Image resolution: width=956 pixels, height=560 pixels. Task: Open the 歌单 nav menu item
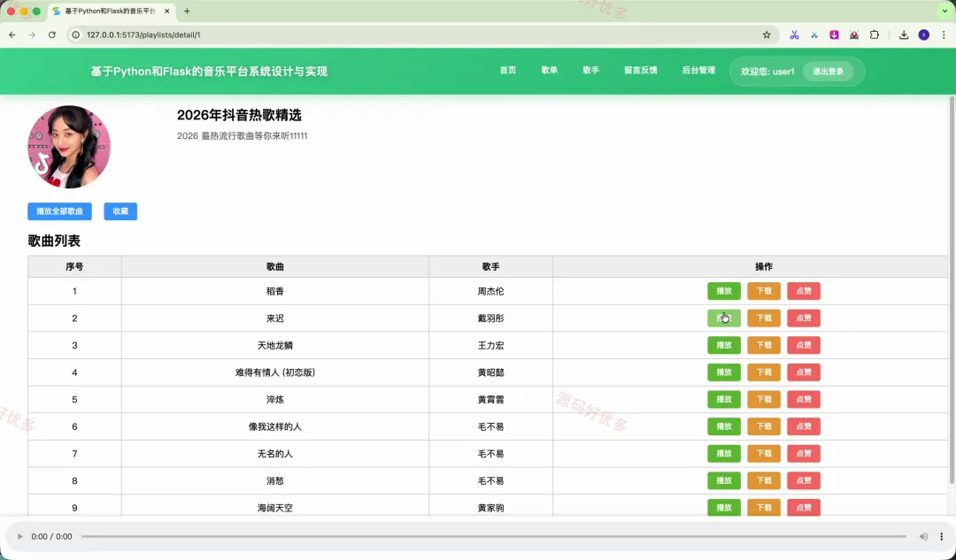pyautogui.click(x=550, y=71)
